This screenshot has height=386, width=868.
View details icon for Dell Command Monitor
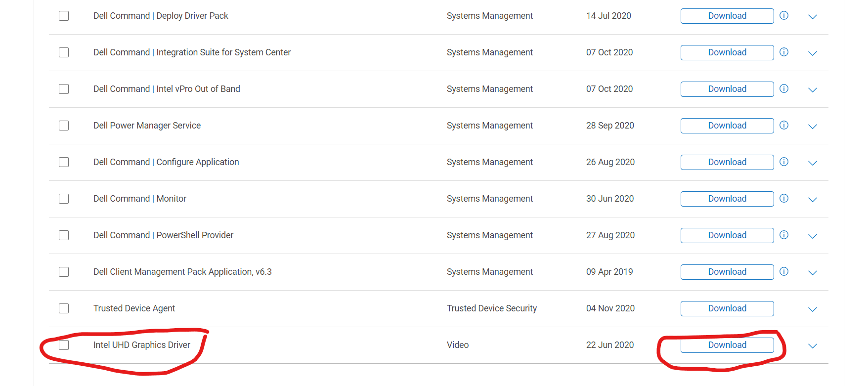783,198
